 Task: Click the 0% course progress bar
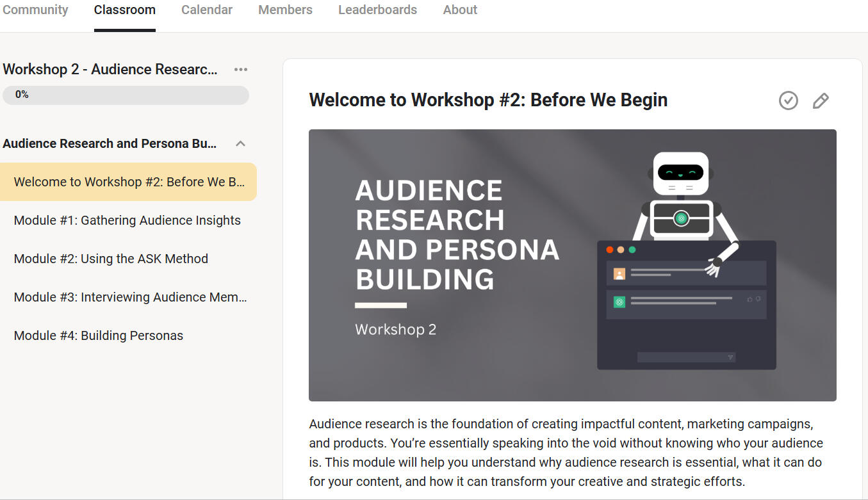pos(126,95)
